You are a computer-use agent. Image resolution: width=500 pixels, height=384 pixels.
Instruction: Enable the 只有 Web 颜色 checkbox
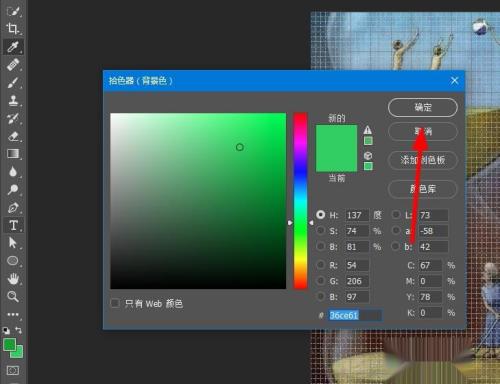pos(115,303)
